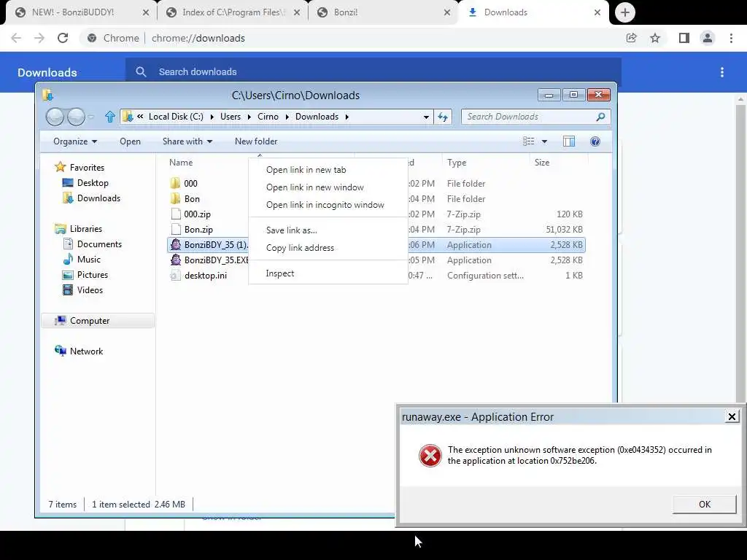Image resolution: width=747 pixels, height=560 pixels.
Task: Toggle Chrome side panel icon
Action: click(684, 38)
